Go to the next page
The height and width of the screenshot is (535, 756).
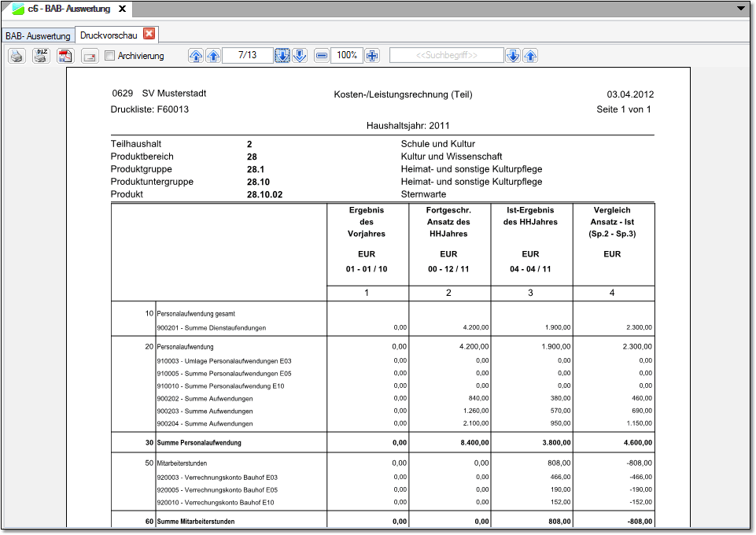[x=282, y=56]
